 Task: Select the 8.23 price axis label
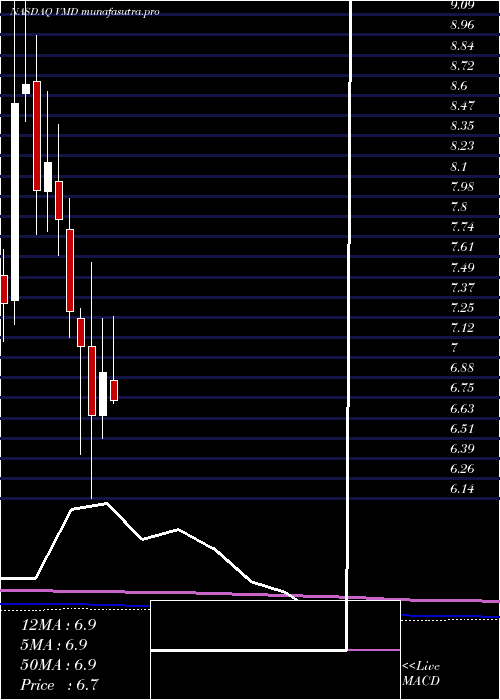click(462, 146)
